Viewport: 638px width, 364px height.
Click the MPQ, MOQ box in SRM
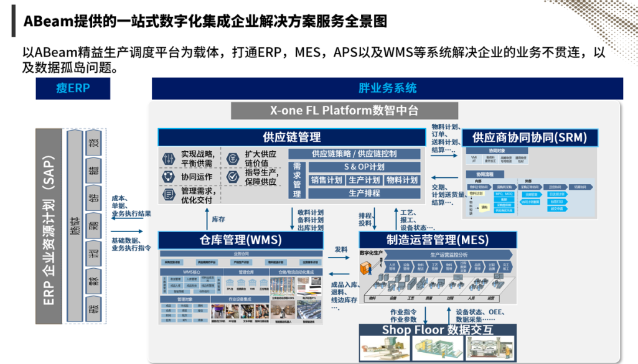tap(504, 194)
